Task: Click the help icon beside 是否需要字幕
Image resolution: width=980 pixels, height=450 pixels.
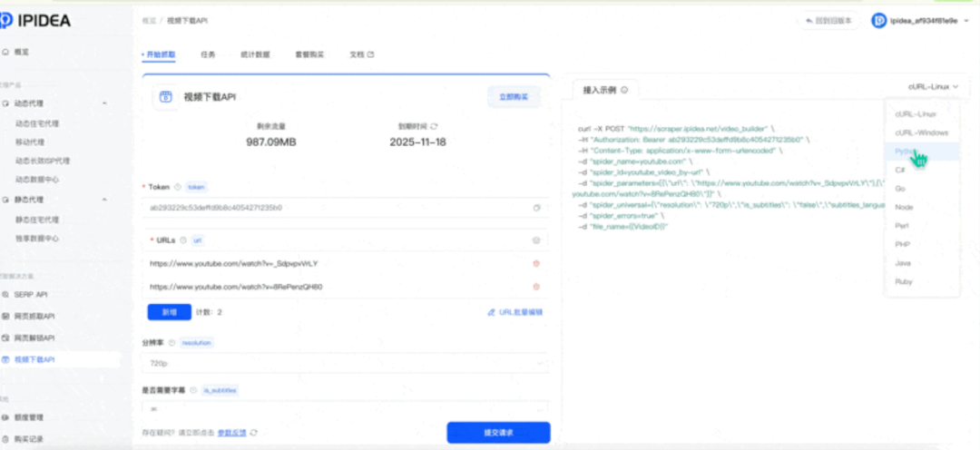Action: click(x=193, y=390)
